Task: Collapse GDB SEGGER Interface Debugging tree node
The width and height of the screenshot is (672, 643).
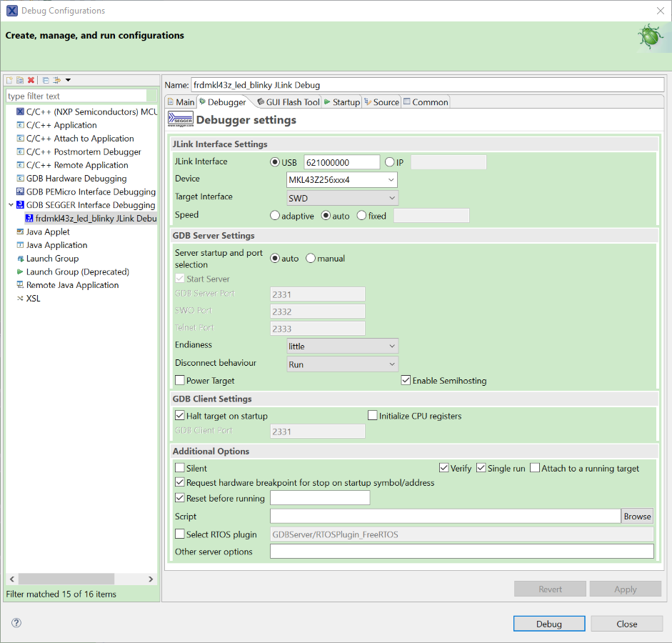Action: point(11,205)
